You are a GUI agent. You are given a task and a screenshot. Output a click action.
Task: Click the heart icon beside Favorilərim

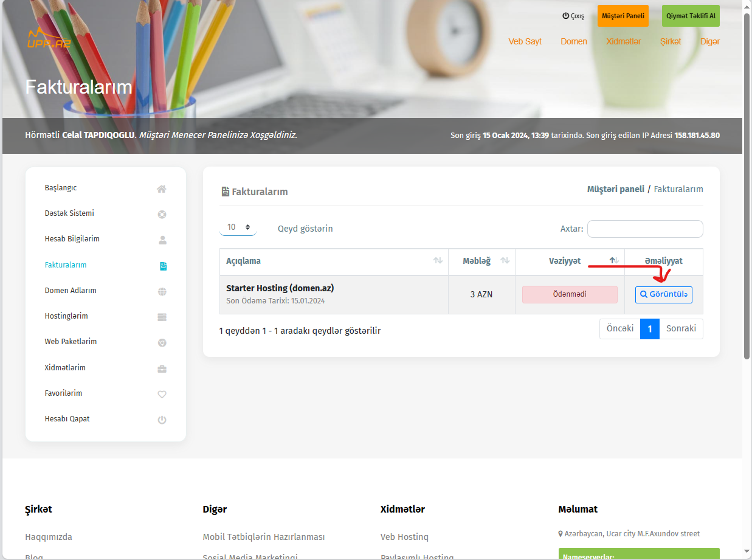(x=162, y=394)
